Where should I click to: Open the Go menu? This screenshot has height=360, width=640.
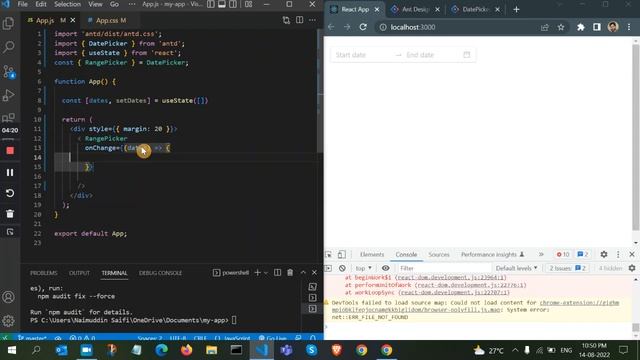pos(114,4)
